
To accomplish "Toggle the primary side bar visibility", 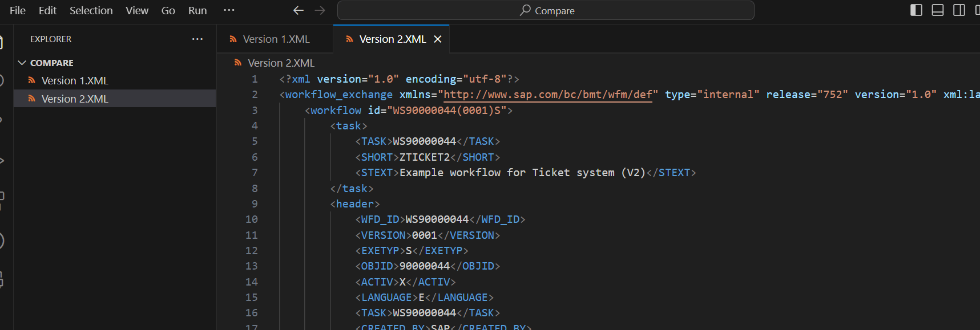I will click(916, 10).
